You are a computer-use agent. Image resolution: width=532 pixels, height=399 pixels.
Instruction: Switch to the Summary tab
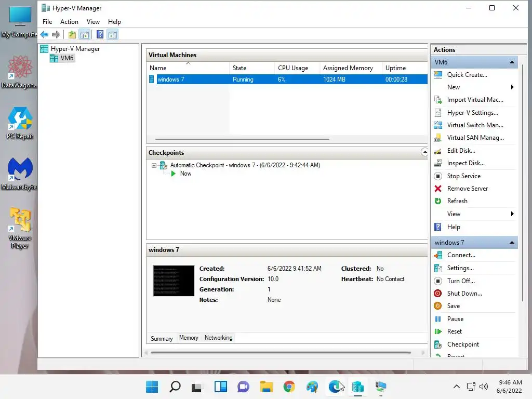[x=162, y=339]
